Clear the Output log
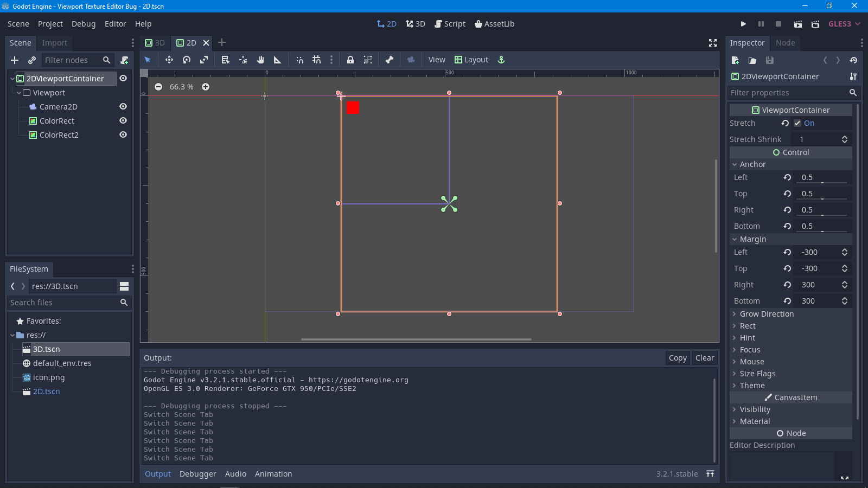The height and width of the screenshot is (488, 868). (704, 357)
